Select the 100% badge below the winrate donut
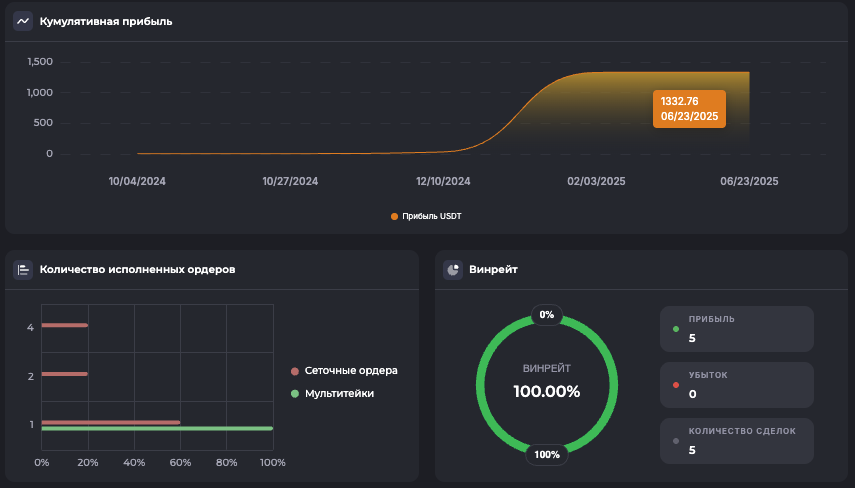The width and height of the screenshot is (855, 488). [547, 454]
